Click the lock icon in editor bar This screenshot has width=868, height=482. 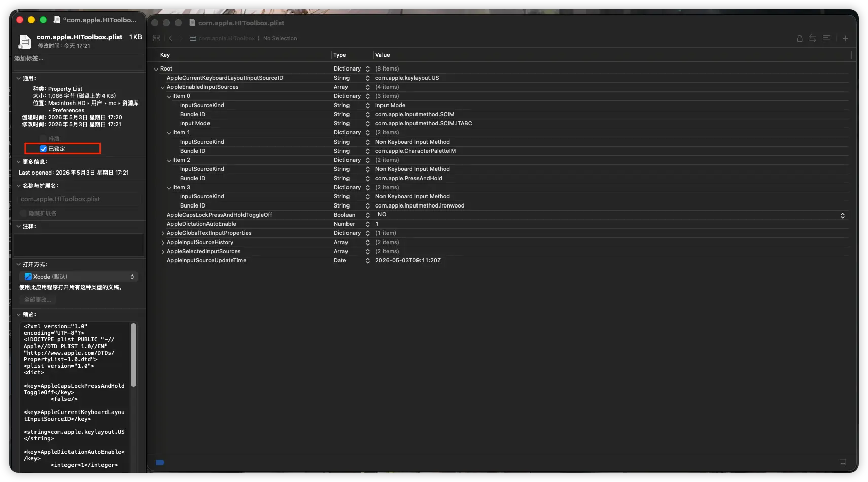[800, 38]
